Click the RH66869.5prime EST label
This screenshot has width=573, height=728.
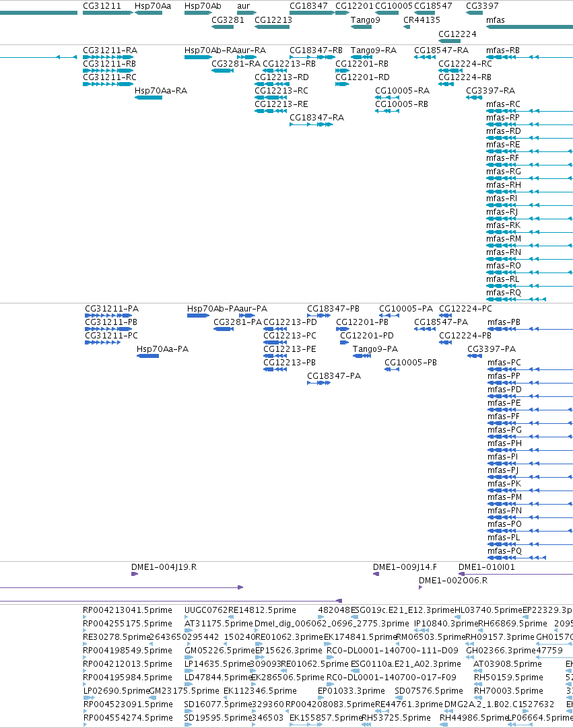pyautogui.click(x=513, y=624)
